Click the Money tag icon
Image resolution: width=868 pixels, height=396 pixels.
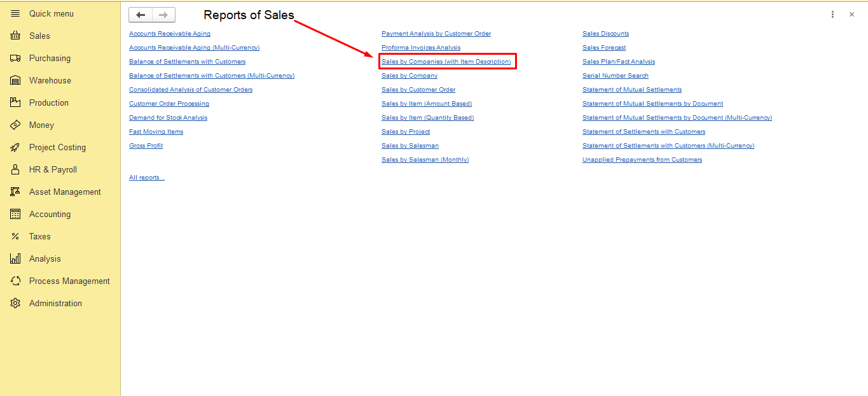coord(15,125)
